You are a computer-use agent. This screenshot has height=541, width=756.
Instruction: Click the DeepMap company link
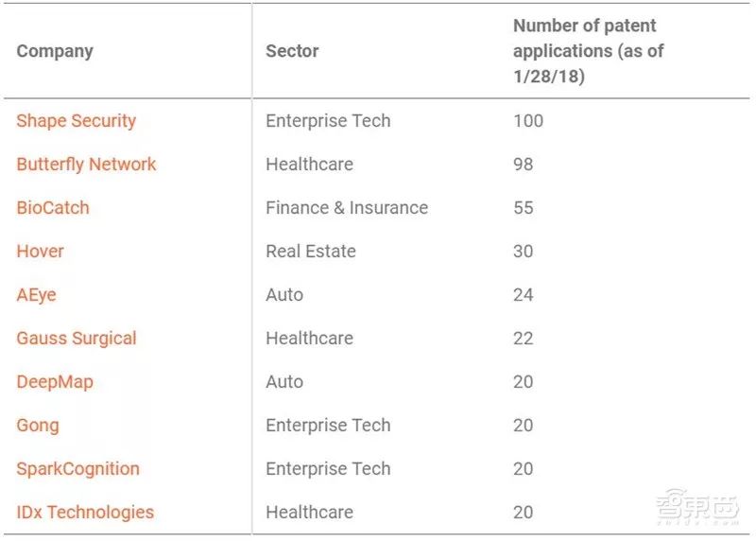[55, 382]
